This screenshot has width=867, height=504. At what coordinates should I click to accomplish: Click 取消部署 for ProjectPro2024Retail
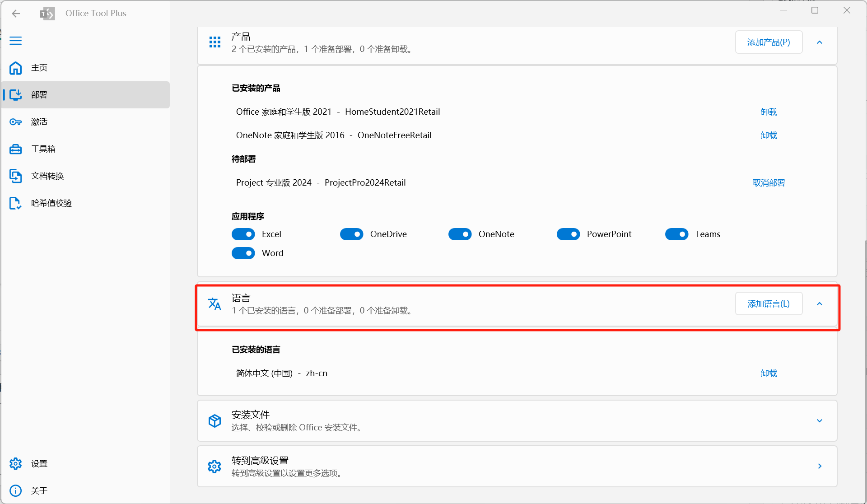point(769,183)
